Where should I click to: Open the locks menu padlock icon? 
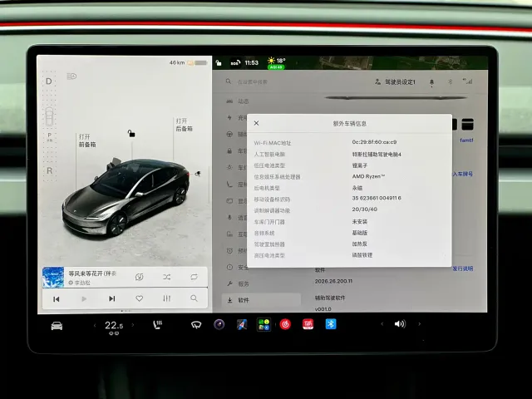tap(229, 150)
